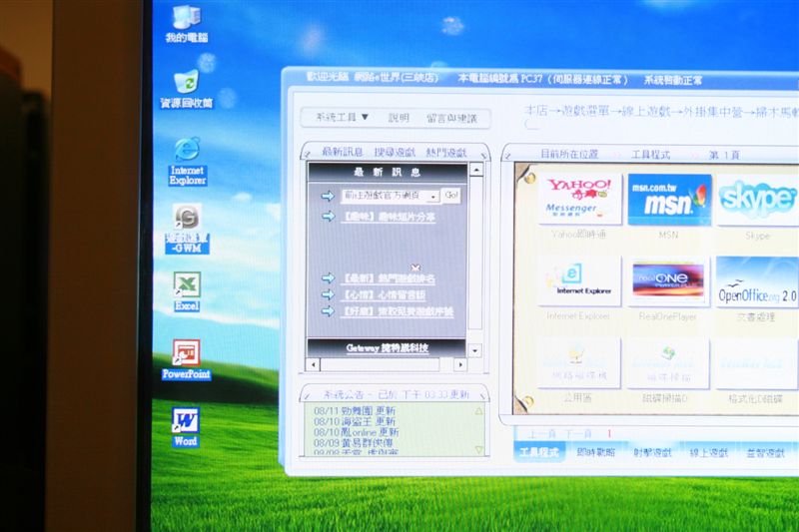Image resolution: width=799 pixels, height=532 pixels.
Task: Select the 射擊遊戲 category tab
Action: (652, 452)
